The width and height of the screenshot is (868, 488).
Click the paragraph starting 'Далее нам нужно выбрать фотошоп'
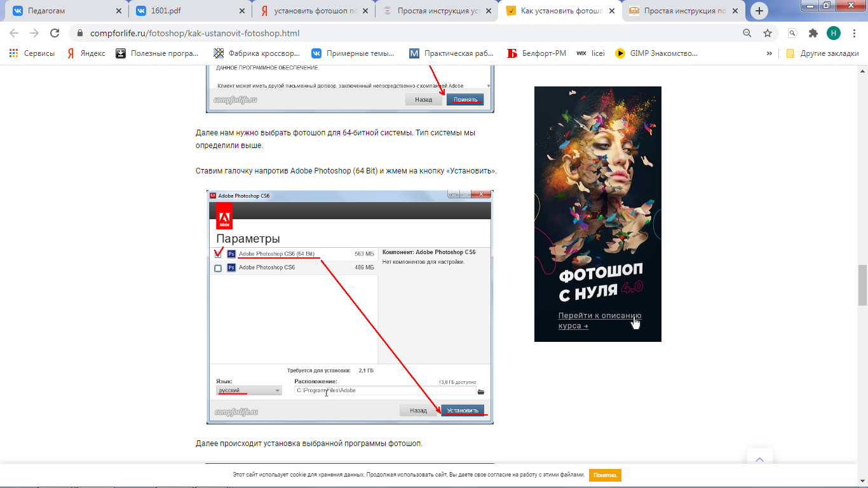336,139
